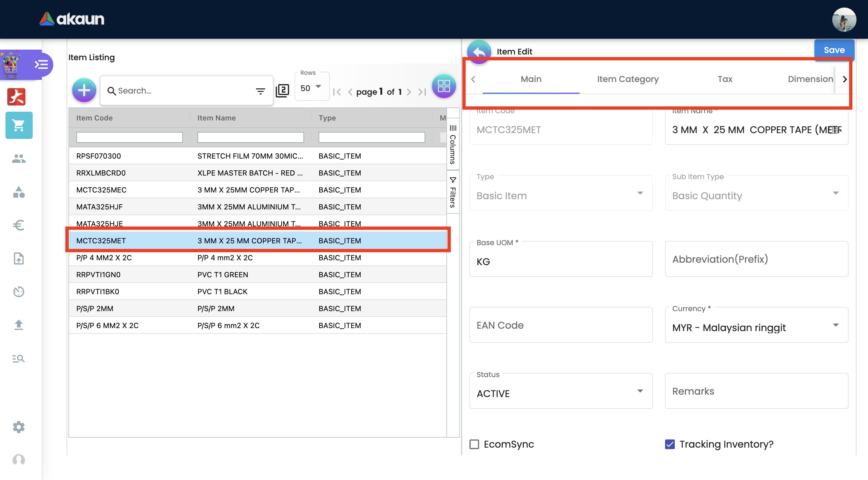Click the purple add new item button
The width and height of the screenshot is (868, 480).
click(84, 90)
